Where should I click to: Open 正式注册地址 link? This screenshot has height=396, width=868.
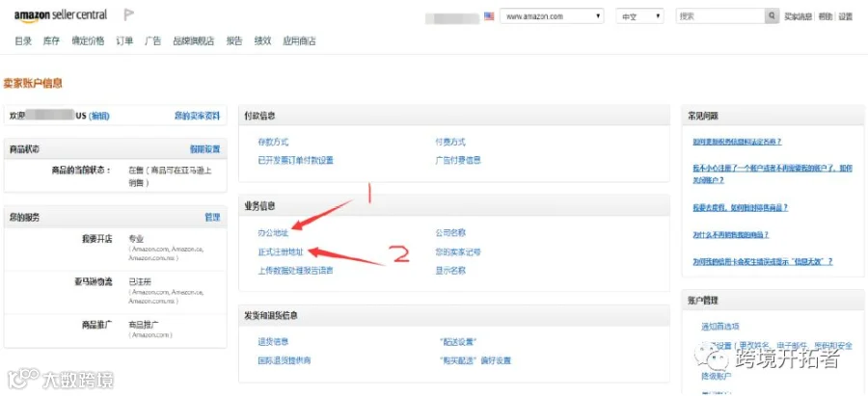tap(281, 252)
